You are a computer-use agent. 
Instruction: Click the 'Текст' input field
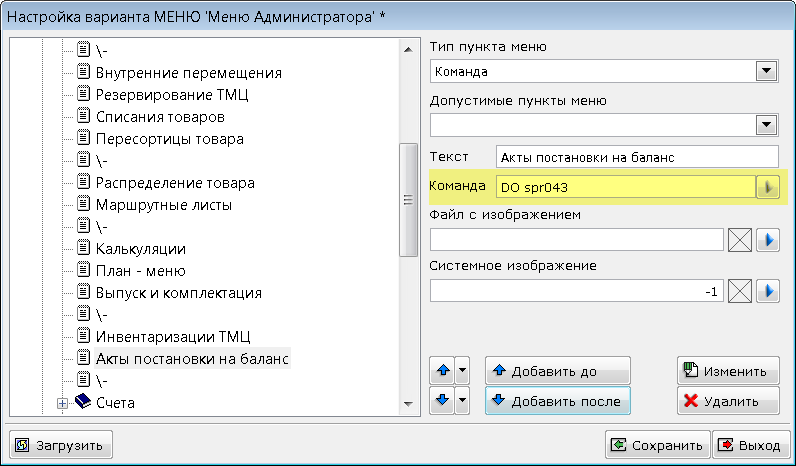coord(637,157)
